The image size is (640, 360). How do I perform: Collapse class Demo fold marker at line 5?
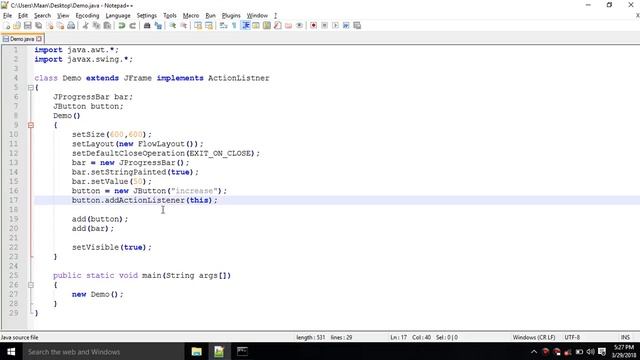point(31,88)
